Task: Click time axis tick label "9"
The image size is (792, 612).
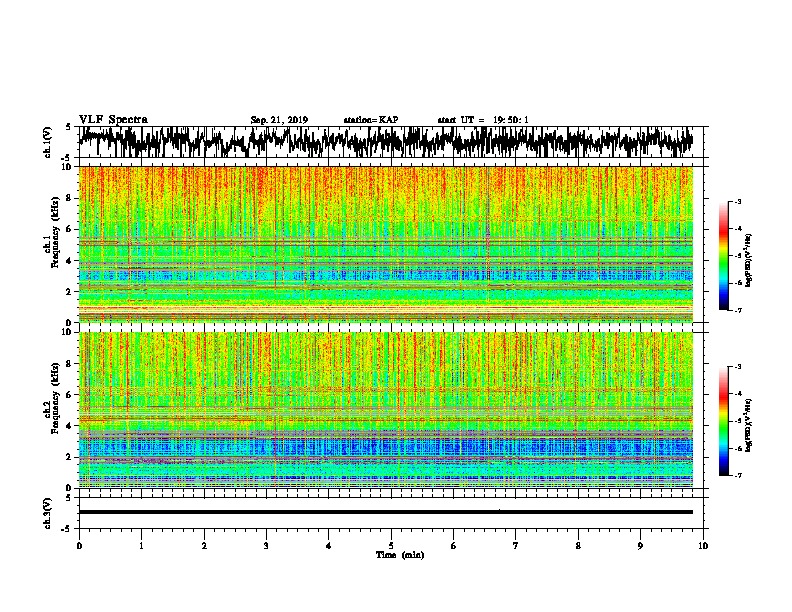Action: 640,546
